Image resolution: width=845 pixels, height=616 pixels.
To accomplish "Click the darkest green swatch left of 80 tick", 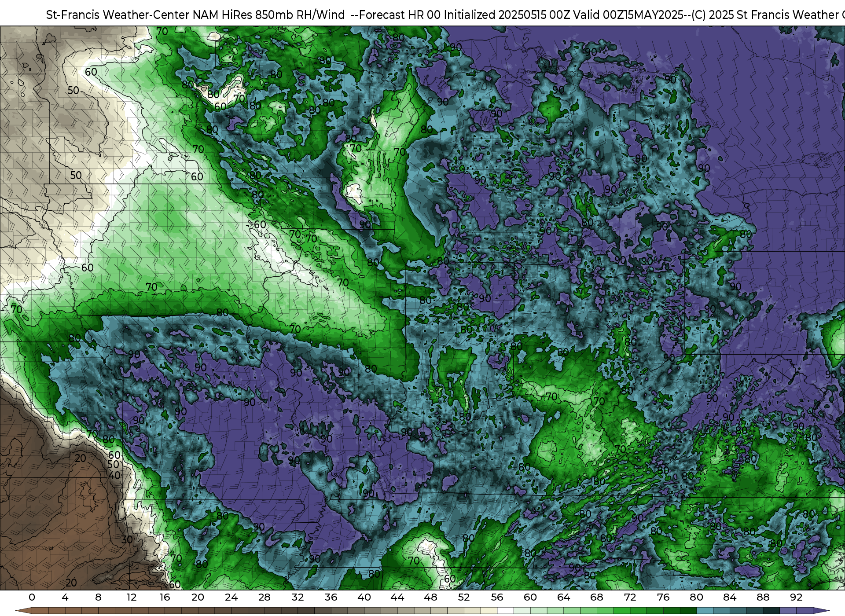I will click(x=688, y=611).
